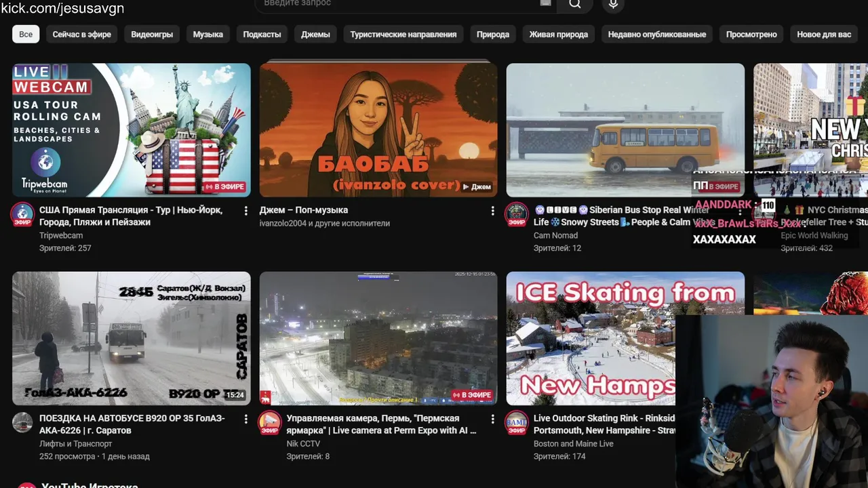Select the Живая природа filter chip
This screenshot has width=868, height=488.
coord(559,34)
